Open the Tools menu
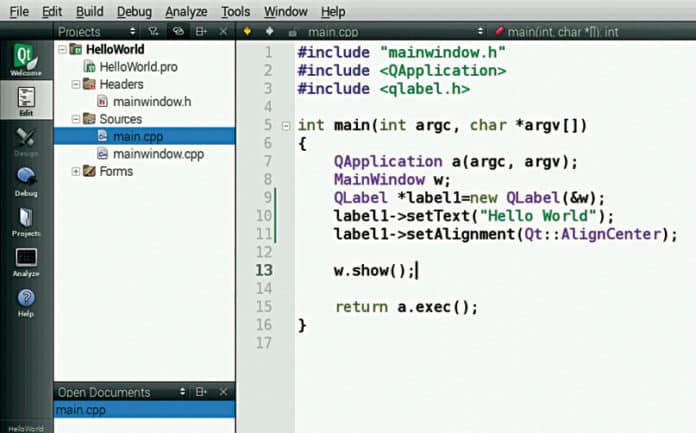 click(236, 12)
